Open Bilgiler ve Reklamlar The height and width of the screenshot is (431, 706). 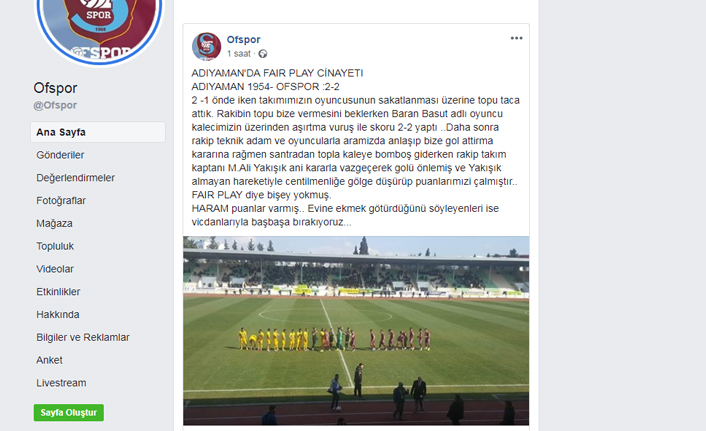pos(83,337)
